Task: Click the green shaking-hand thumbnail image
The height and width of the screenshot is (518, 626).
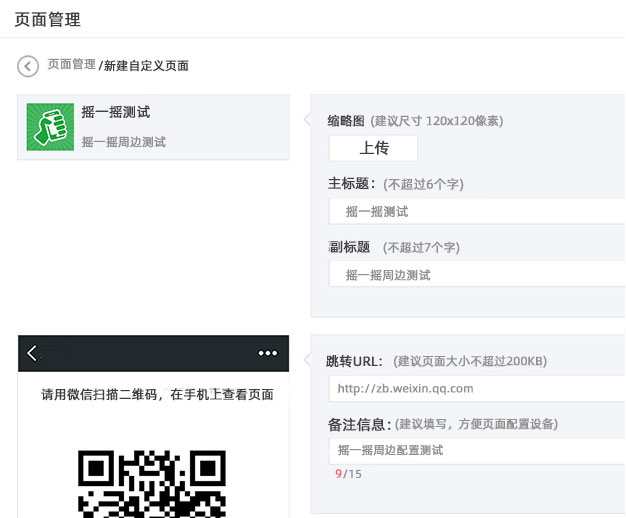Action: 50,127
